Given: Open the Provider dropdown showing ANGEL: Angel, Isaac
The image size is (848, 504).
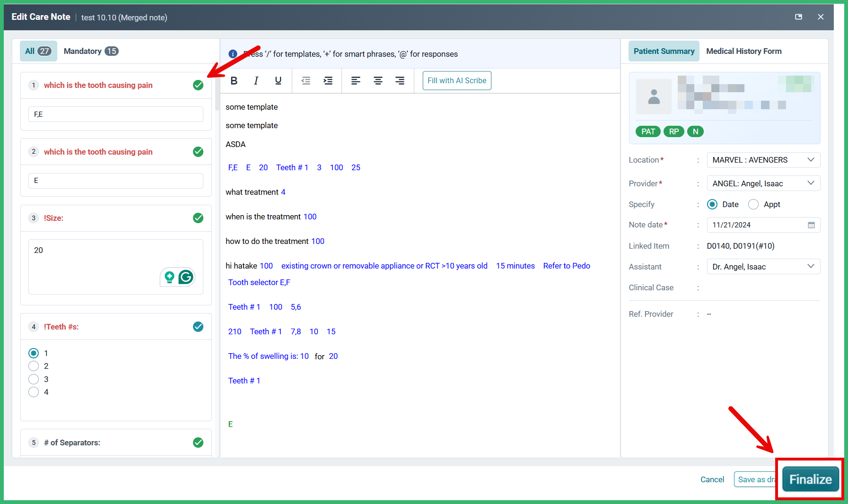Looking at the screenshot, I should click(x=812, y=183).
